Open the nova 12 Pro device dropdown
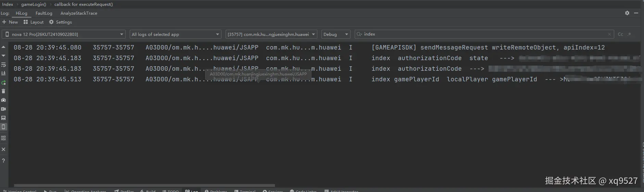644x192 pixels. coord(64,34)
